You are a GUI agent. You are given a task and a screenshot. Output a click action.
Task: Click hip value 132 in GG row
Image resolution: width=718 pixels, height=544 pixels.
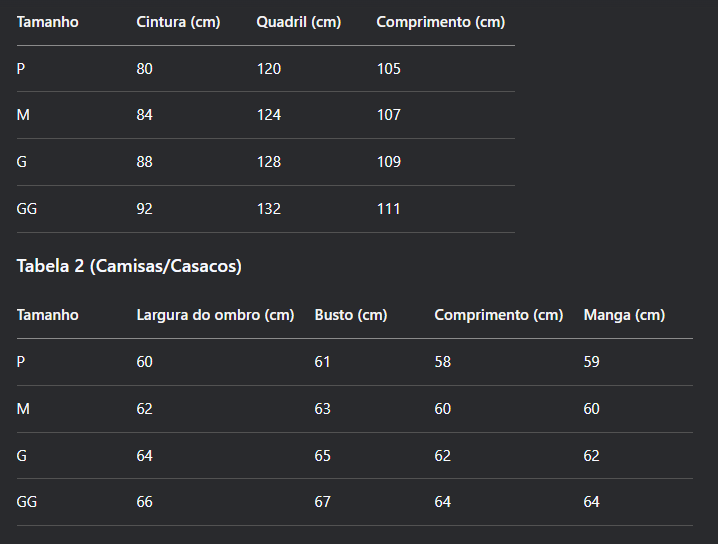(269, 209)
